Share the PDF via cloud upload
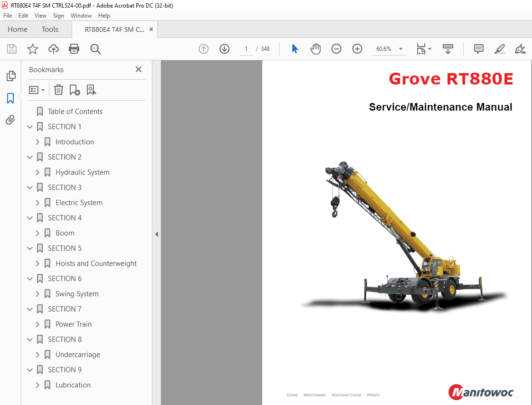The height and width of the screenshot is (405, 532). click(53, 49)
